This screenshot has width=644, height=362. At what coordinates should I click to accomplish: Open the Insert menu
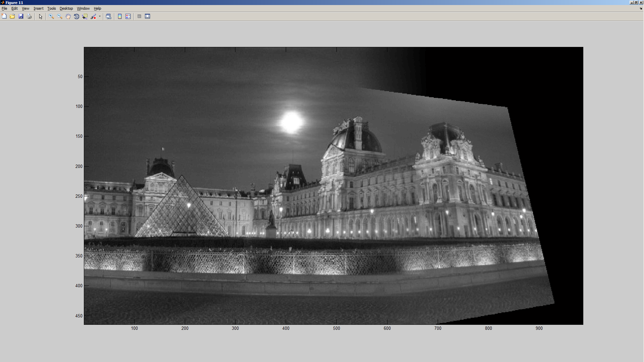(x=38, y=8)
